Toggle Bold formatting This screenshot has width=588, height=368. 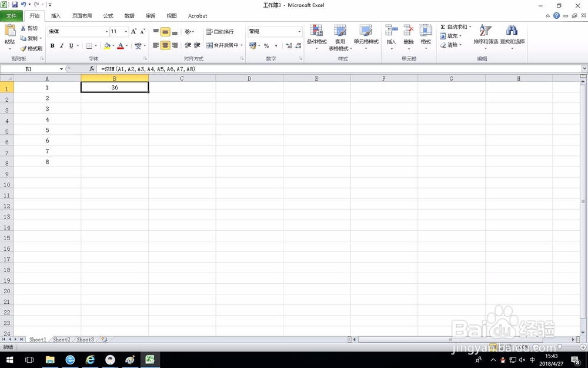(x=52, y=45)
